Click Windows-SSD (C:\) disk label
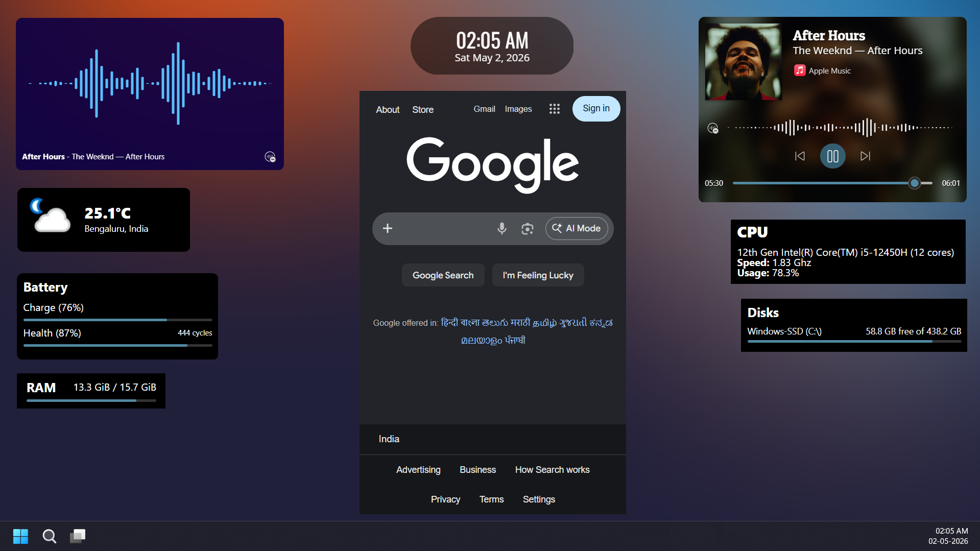 click(x=784, y=331)
